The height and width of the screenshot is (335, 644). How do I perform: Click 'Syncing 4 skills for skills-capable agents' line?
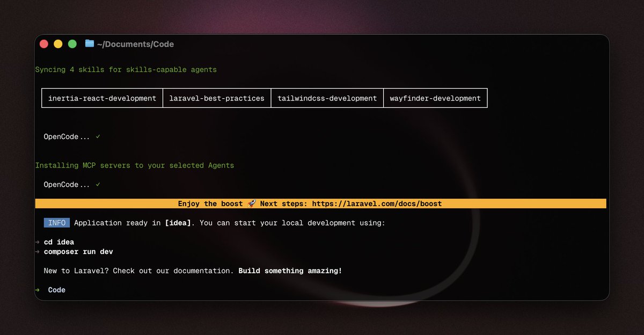(x=126, y=70)
